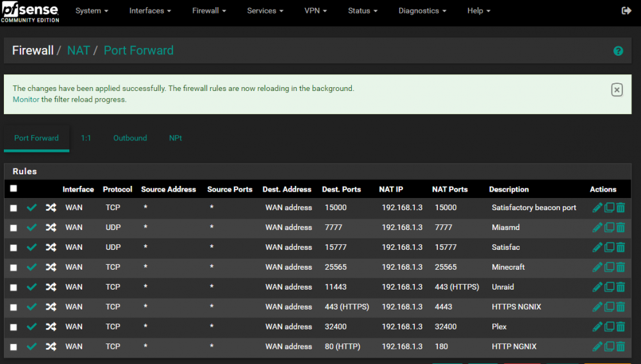This screenshot has height=364, width=641.
Task: Toggle enabled checkmark on Satisfactory beacon port rule
Action: click(31, 208)
